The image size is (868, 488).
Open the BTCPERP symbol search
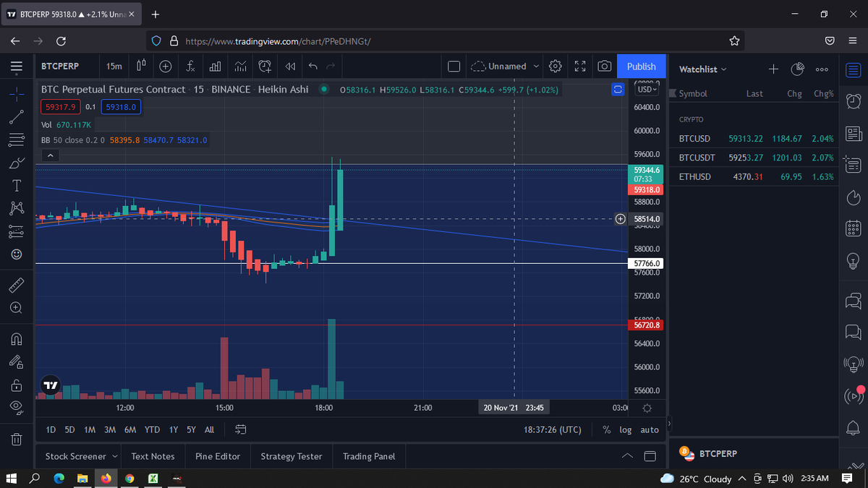[x=60, y=66]
